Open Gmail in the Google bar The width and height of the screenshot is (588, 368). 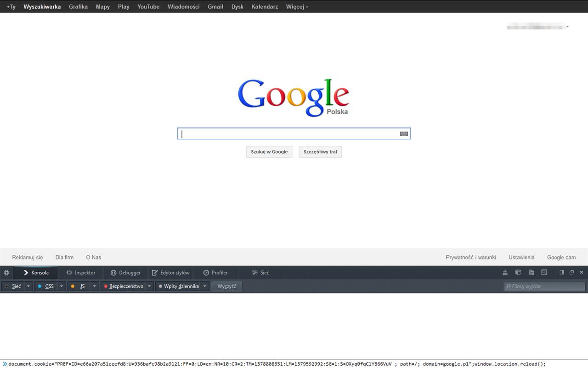[215, 6]
